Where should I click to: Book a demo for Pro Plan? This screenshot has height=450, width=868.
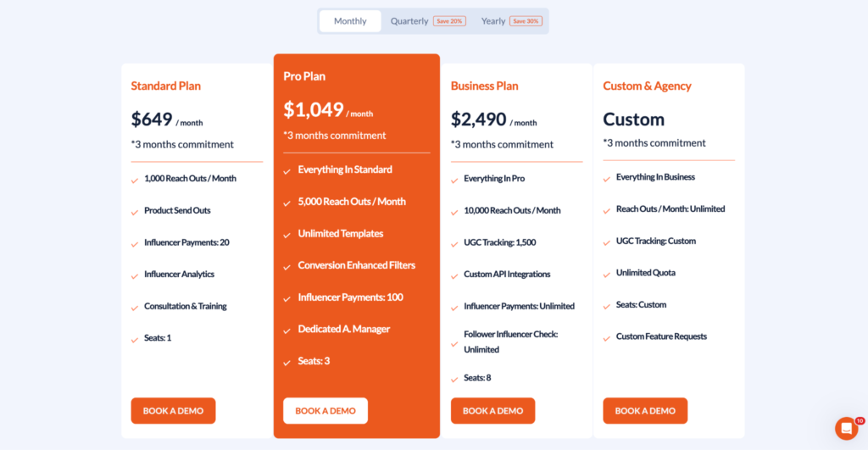(x=325, y=411)
